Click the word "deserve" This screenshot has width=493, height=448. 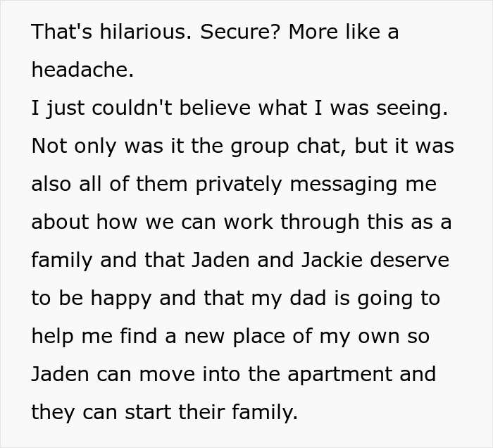point(409,261)
